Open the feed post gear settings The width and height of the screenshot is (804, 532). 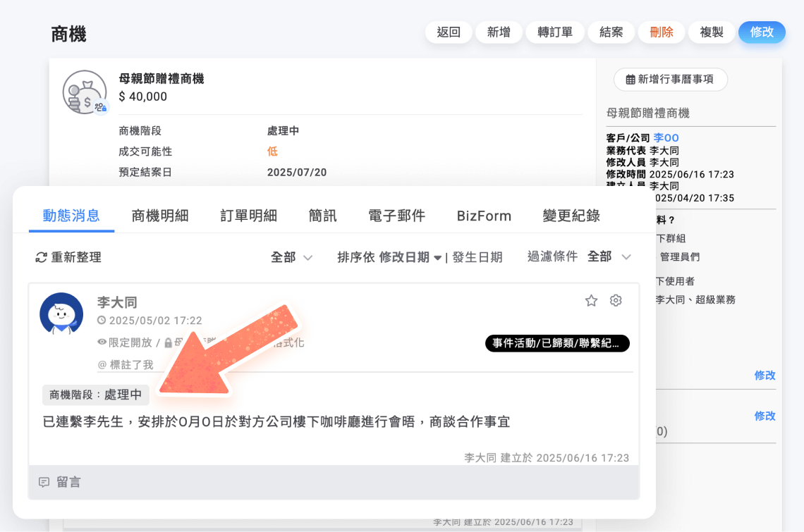point(616,301)
